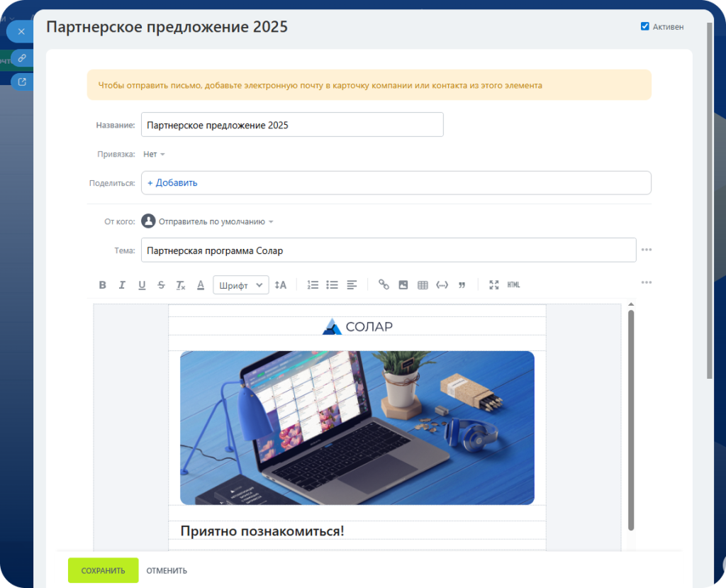726x588 pixels.
Task: Underline the selected text
Action: [142, 285]
